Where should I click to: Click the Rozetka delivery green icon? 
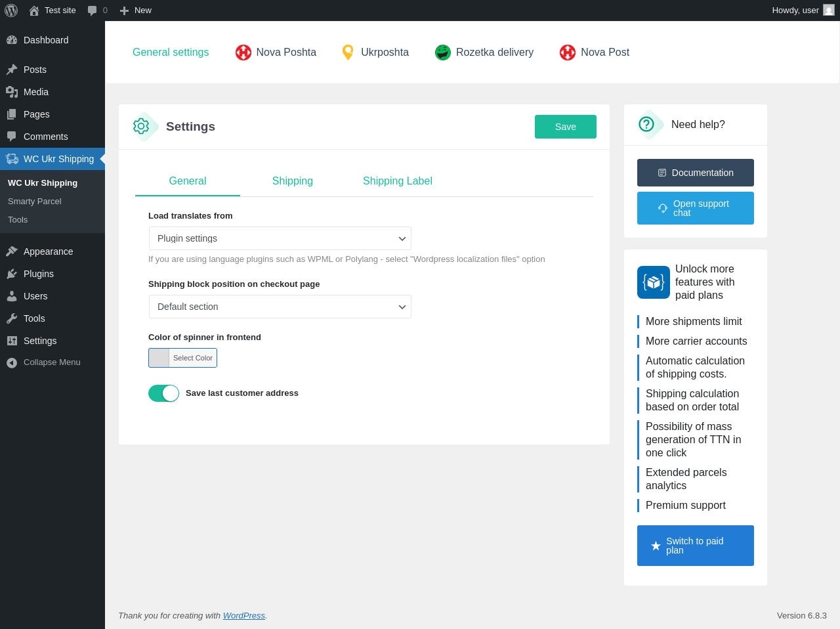click(443, 53)
